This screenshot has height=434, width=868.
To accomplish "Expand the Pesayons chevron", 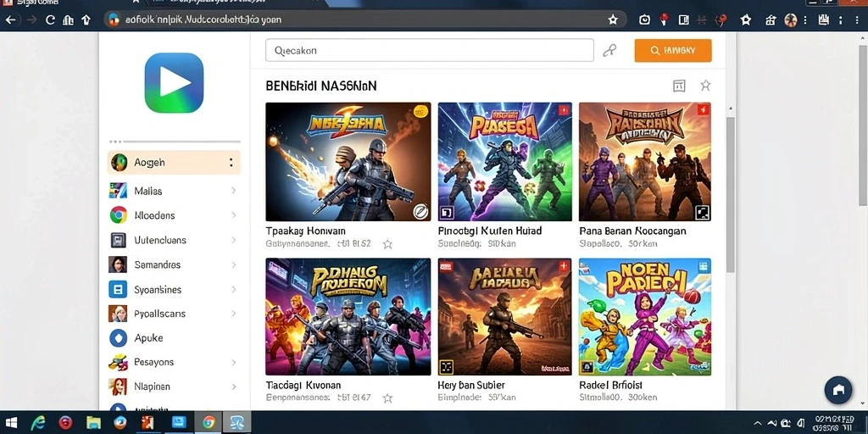I will (x=234, y=363).
